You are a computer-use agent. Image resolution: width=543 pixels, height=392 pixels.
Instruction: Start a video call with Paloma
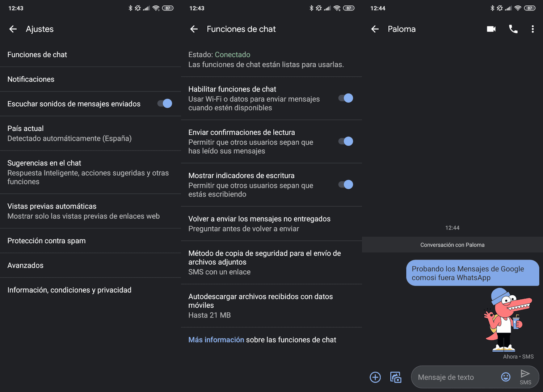(491, 29)
